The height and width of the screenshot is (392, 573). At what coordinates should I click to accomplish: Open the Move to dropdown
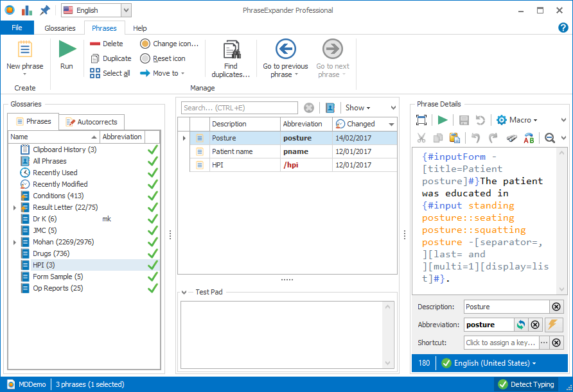[163, 73]
